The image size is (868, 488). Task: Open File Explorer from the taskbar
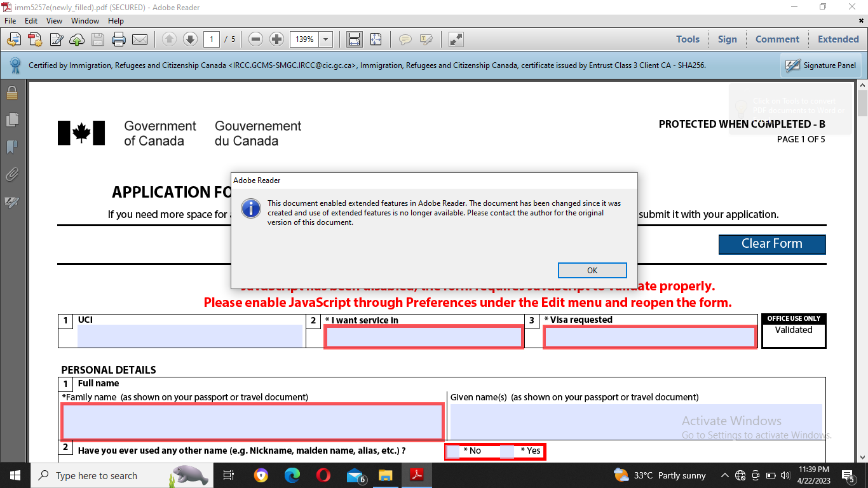(386, 475)
